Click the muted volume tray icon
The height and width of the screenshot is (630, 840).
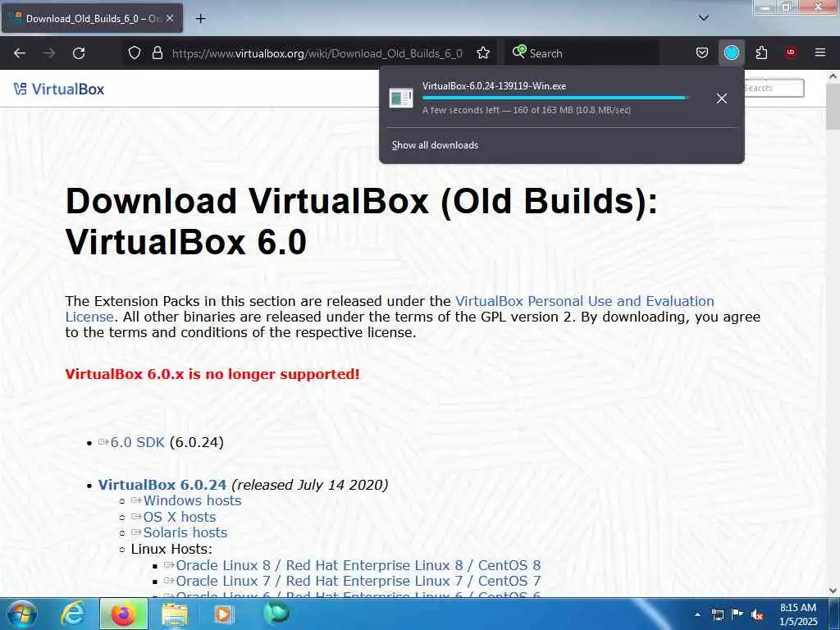point(757,615)
